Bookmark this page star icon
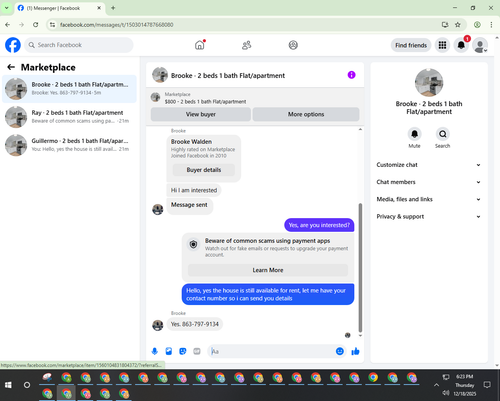 pyautogui.click(x=458, y=25)
